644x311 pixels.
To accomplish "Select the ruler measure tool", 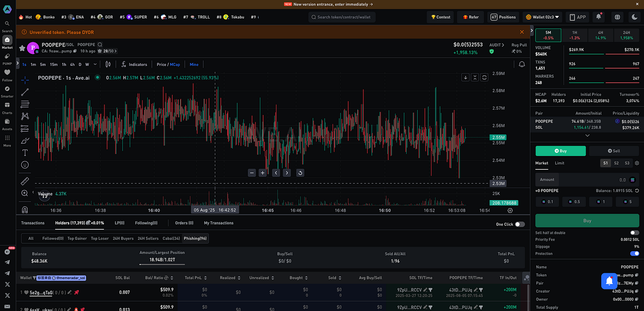I will (25, 181).
